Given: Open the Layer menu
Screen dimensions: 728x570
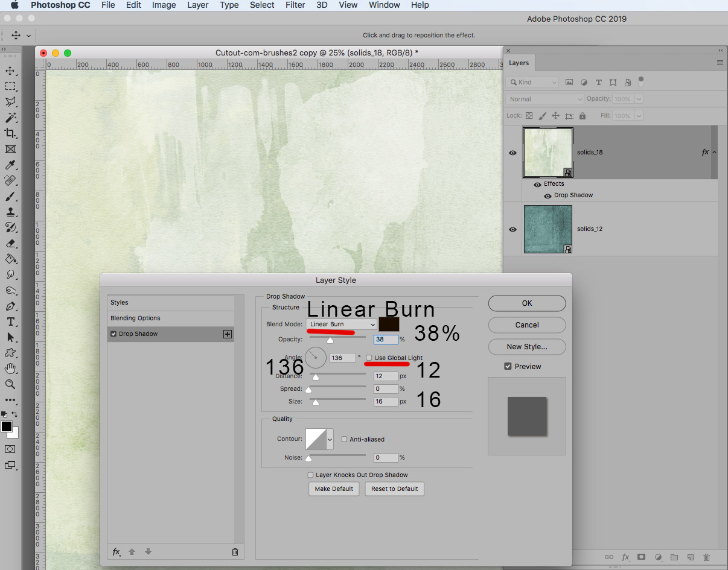Looking at the screenshot, I should (198, 5).
